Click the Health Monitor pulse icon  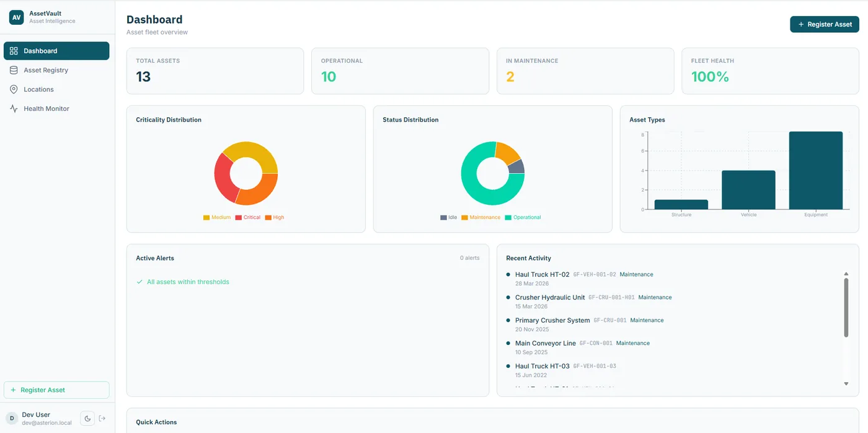click(14, 109)
